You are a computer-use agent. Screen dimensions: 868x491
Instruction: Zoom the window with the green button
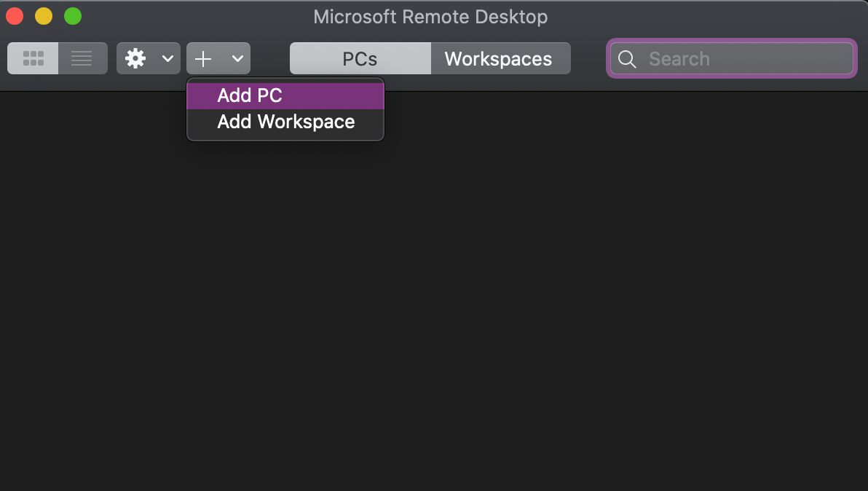72,16
